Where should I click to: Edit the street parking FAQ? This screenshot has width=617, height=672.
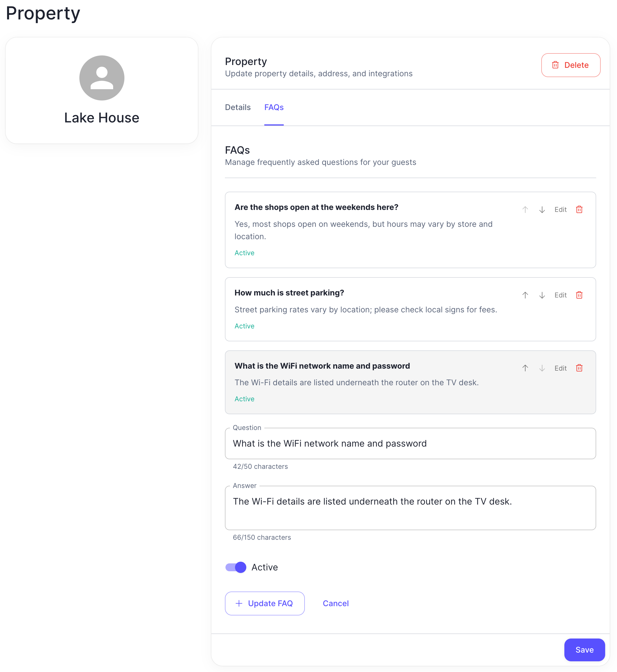[561, 295]
